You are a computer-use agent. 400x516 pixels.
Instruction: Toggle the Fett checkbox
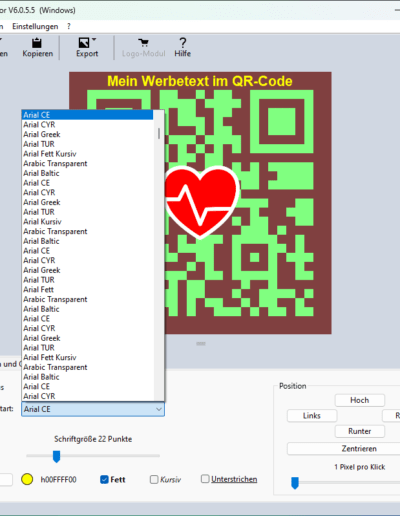click(104, 479)
